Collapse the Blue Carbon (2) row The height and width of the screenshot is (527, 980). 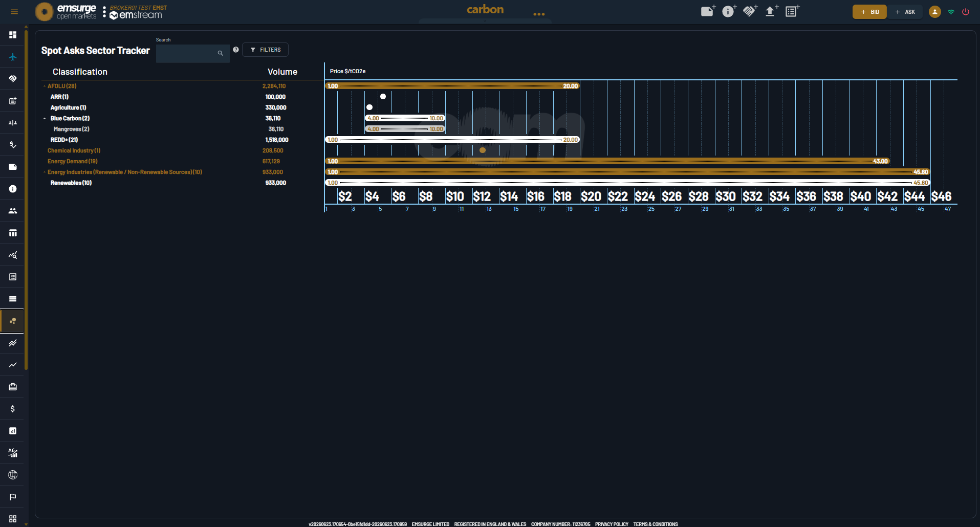tap(45, 118)
